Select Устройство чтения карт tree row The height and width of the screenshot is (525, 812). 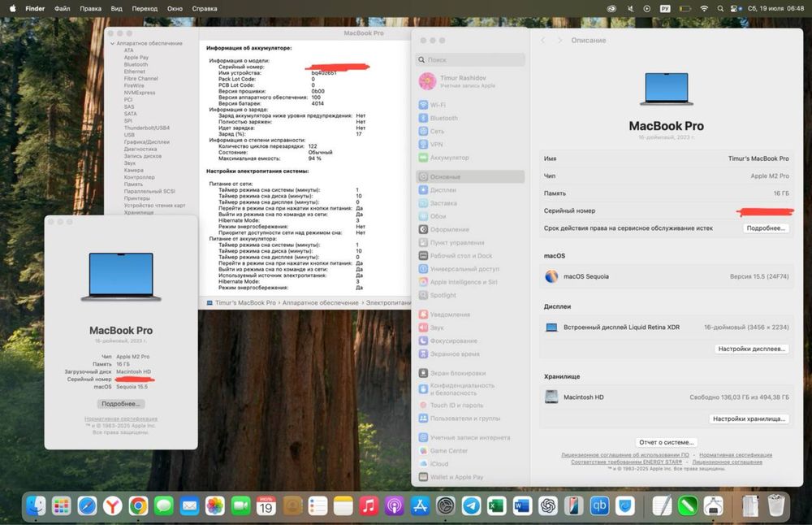pyautogui.click(x=154, y=206)
